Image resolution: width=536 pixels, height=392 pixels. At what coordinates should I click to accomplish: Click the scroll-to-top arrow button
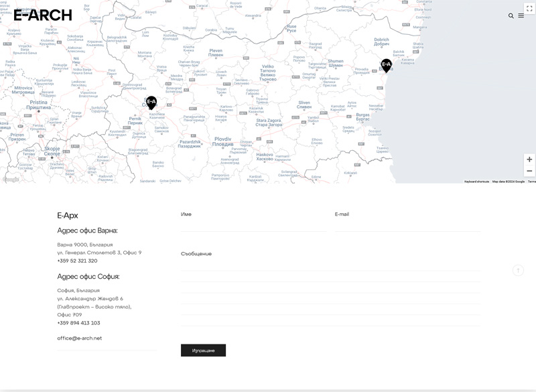click(518, 270)
